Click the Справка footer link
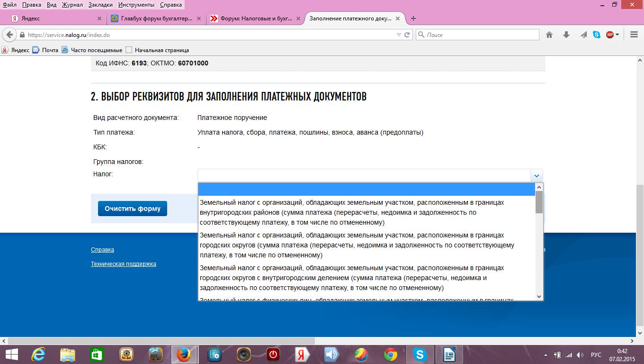Viewport: 644px width, 364px height. 102,250
